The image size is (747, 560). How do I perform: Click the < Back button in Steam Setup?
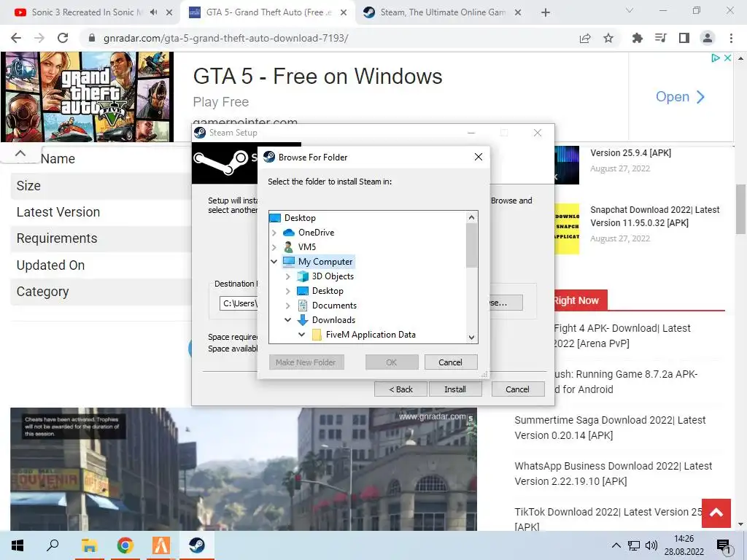(400, 389)
